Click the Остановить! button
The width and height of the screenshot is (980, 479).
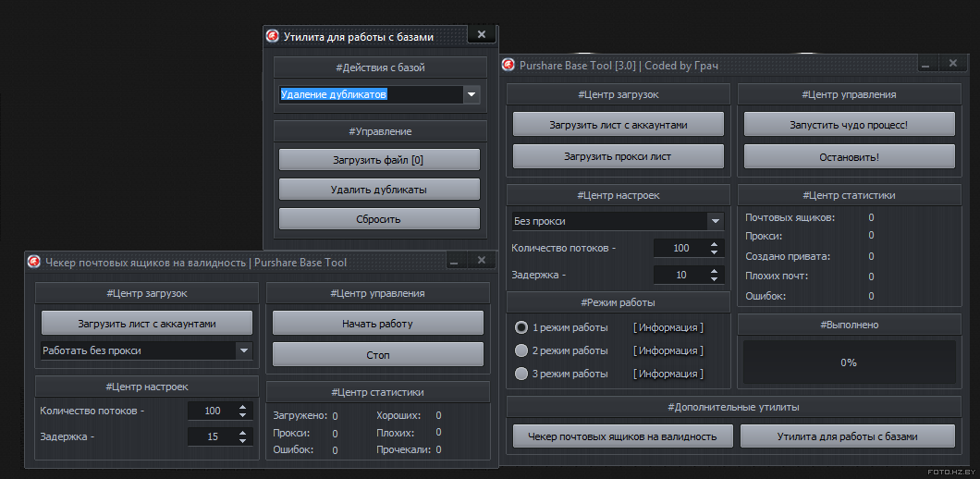[849, 156]
